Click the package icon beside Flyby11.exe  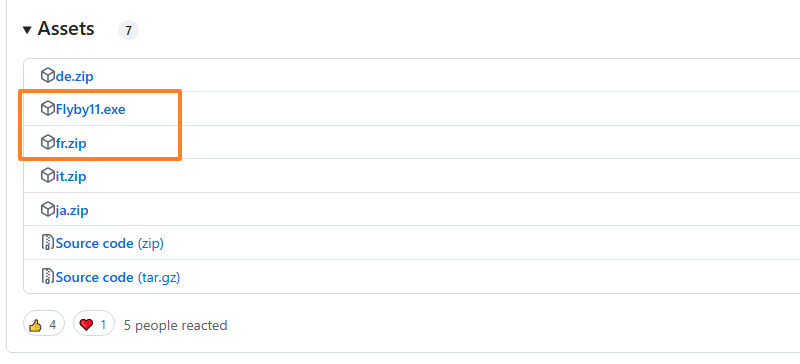[x=47, y=109]
